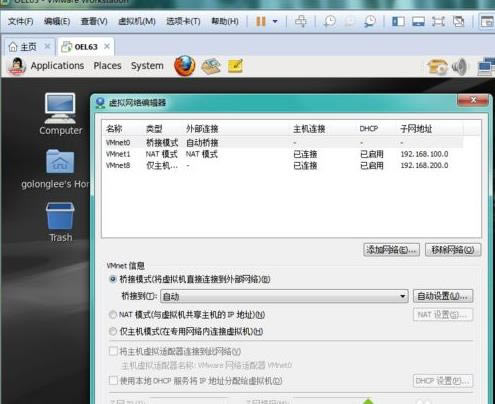Click the NAT 设置(S)... button
The height and width of the screenshot is (404, 495).
point(443,315)
